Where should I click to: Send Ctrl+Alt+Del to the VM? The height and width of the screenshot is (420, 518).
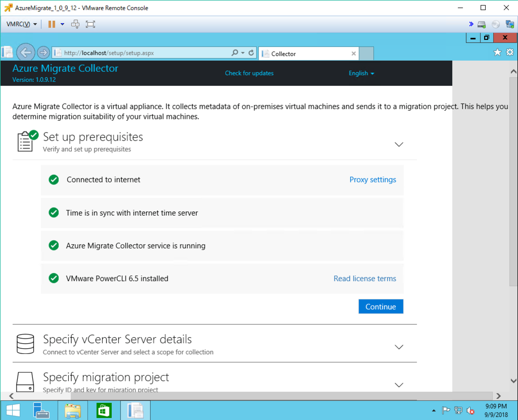[x=75, y=24]
